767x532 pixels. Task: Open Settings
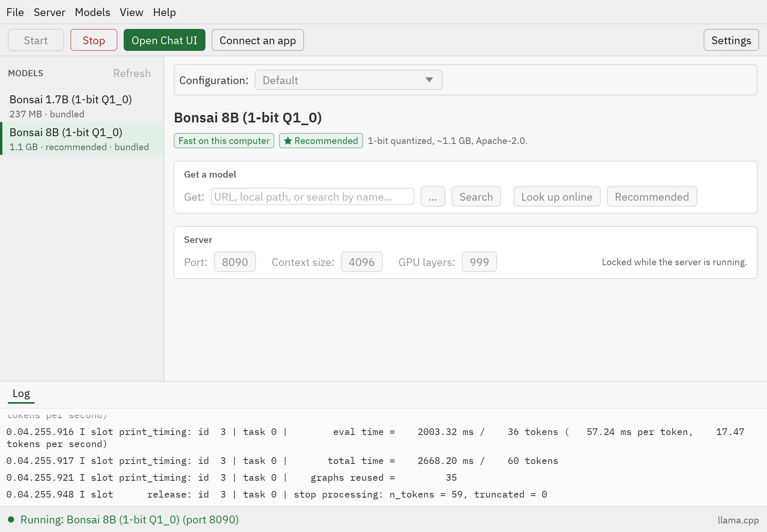click(x=731, y=40)
